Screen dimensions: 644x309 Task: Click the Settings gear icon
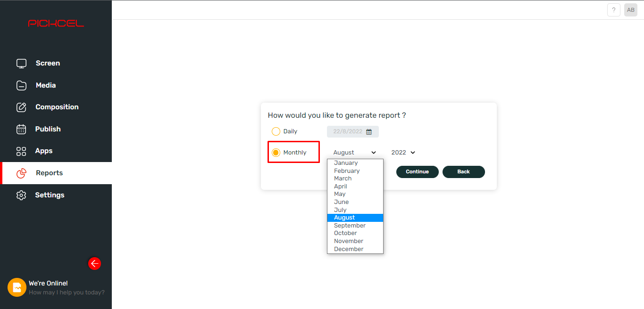(21, 195)
